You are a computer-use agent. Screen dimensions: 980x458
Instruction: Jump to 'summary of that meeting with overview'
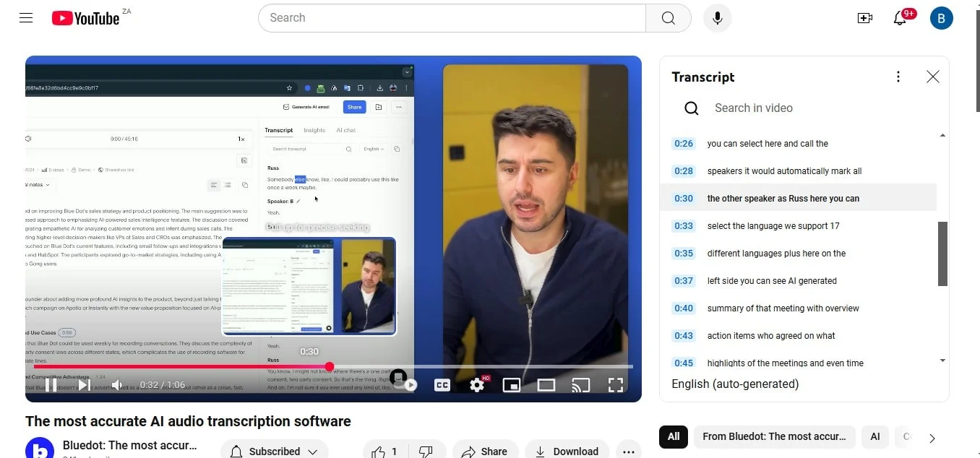(798, 308)
